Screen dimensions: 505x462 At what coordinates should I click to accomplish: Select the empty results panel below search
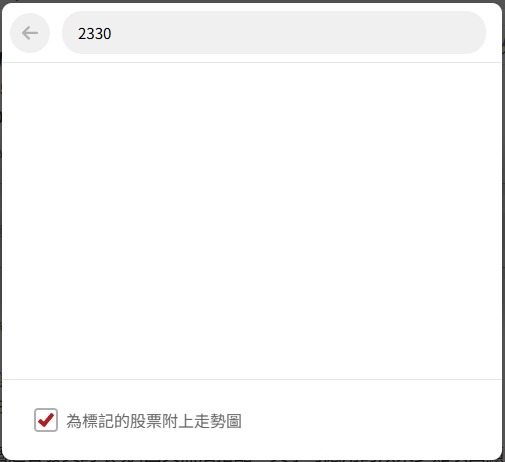coord(252,221)
